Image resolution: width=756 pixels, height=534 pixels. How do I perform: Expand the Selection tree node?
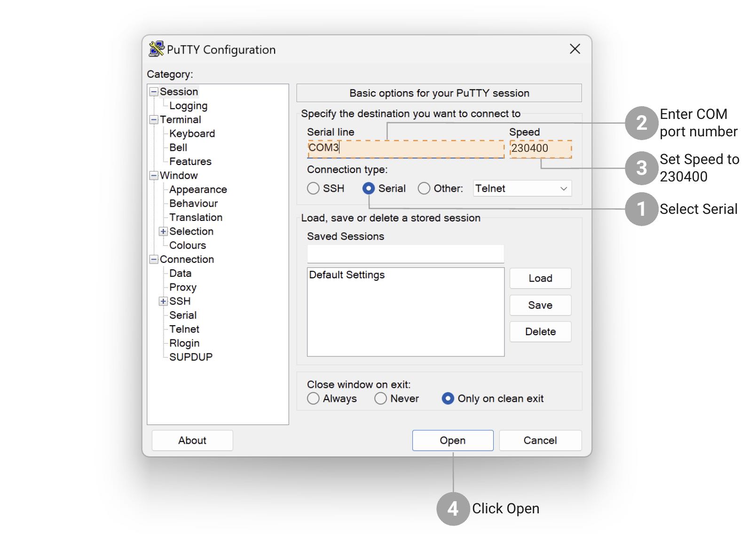click(x=163, y=232)
